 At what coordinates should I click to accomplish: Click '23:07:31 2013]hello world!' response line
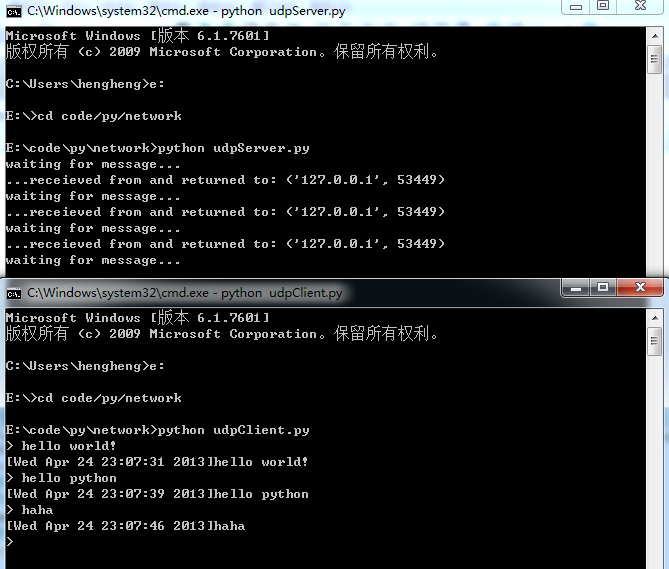(157, 462)
